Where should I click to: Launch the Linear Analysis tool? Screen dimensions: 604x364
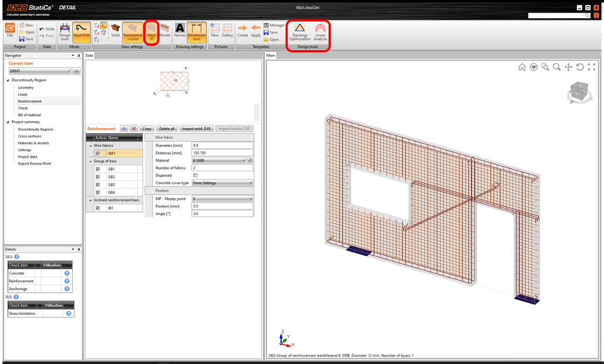(320, 32)
